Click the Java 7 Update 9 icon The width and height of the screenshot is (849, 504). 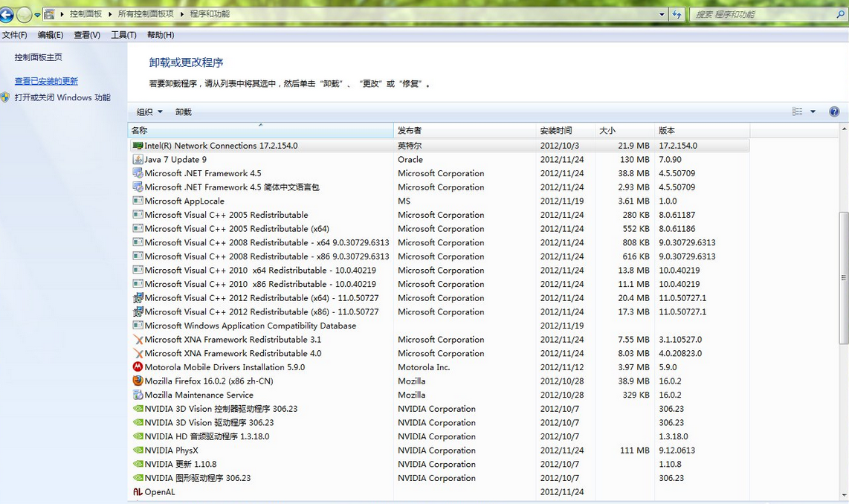click(x=138, y=159)
